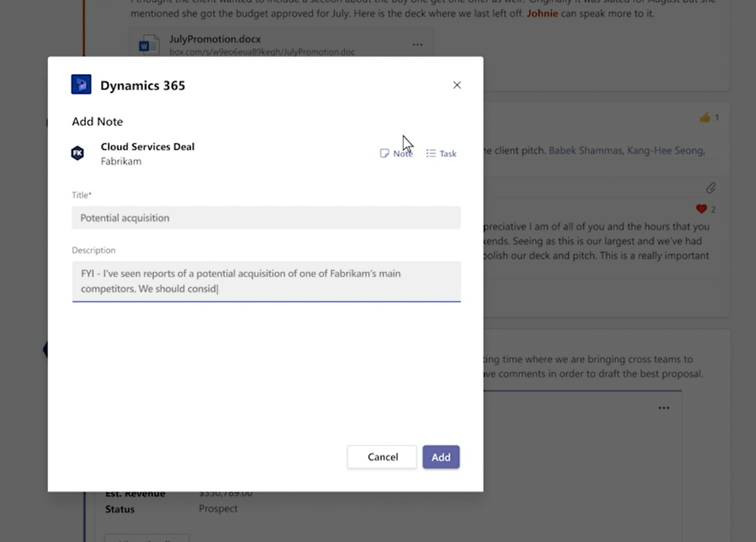Open the JulyPromotion.docx more options menu

point(418,45)
